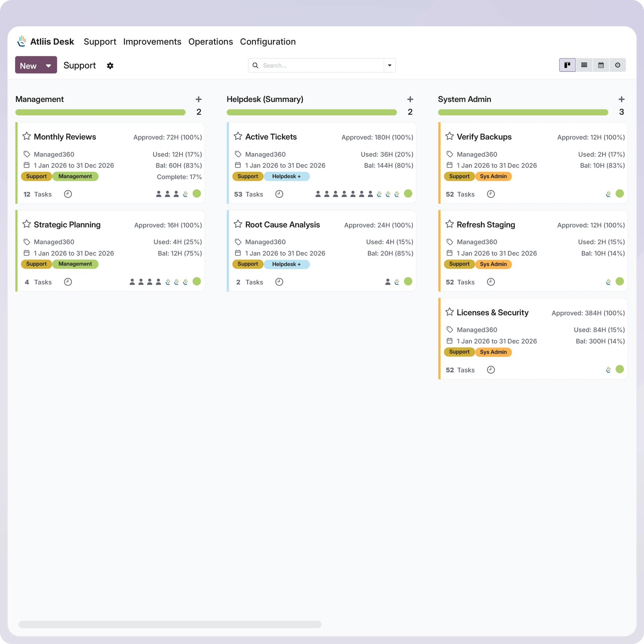Click into the Search input field
This screenshot has height=644, width=644.
click(x=321, y=65)
